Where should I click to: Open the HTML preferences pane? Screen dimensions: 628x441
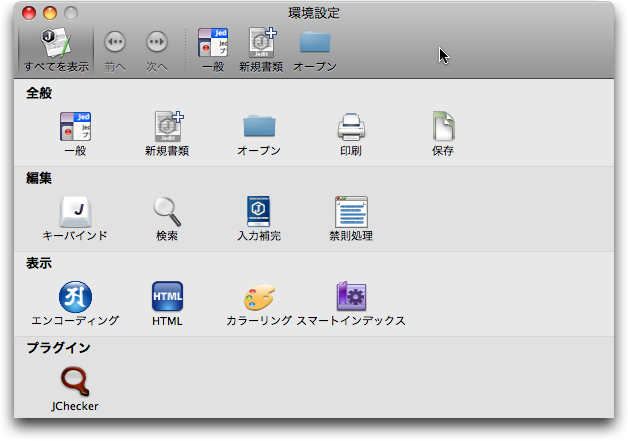(x=167, y=304)
